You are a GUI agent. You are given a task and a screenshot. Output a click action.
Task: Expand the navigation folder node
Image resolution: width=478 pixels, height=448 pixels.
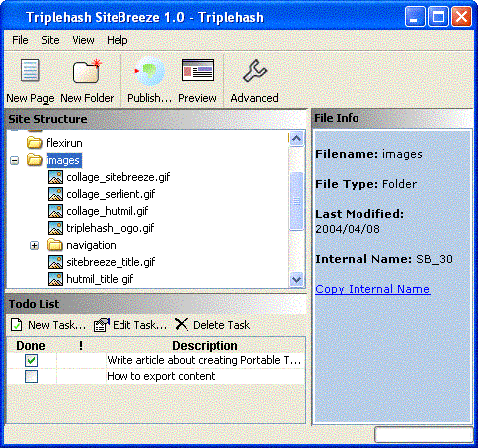(34, 246)
